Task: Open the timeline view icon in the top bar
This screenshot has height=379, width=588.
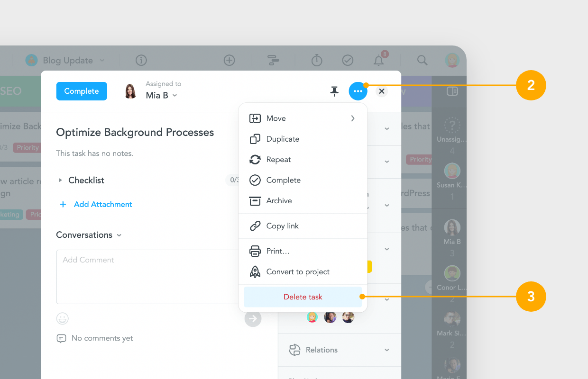Action: click(x=273, y=60)
